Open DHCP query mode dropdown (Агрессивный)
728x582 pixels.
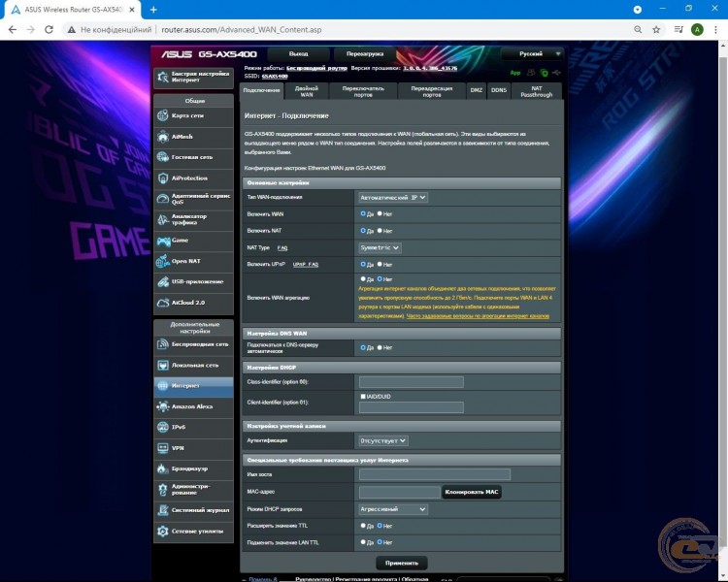click(393, 509)
